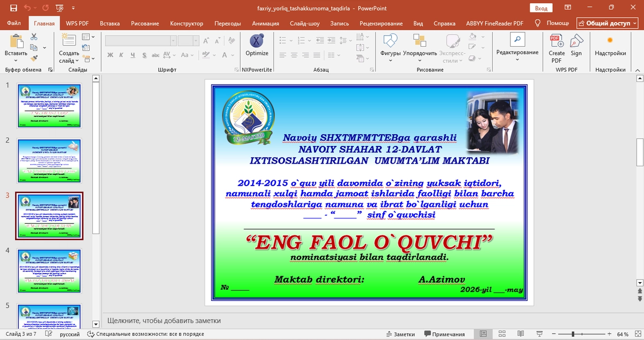Select the Format Painter brush icon
Screen dimensions: 644x340
click(x=34, y=58)
